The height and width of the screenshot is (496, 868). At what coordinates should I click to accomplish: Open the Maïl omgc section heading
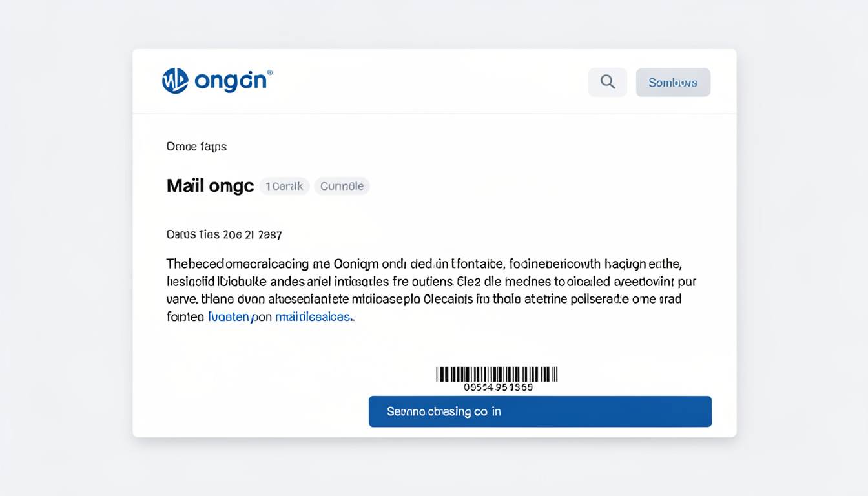[210, 186]
